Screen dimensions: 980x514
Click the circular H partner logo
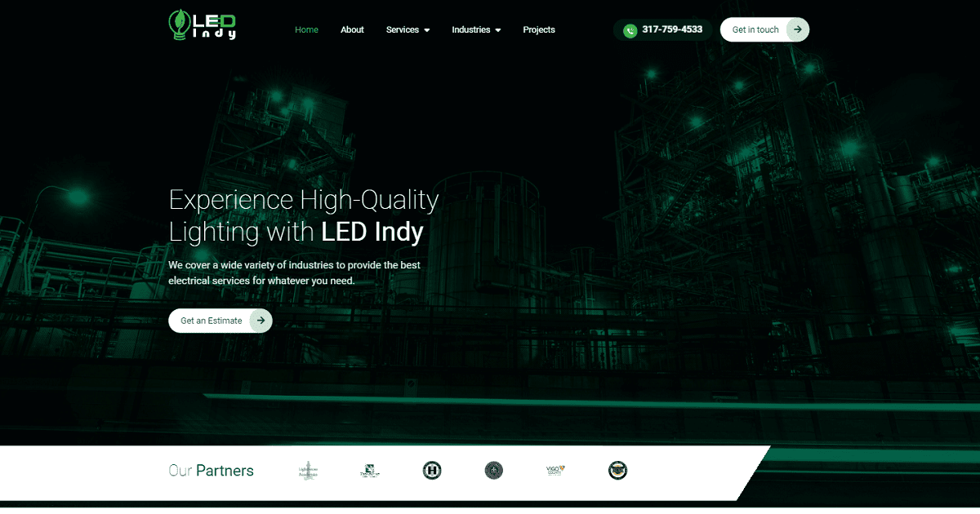tap(431, 470)
